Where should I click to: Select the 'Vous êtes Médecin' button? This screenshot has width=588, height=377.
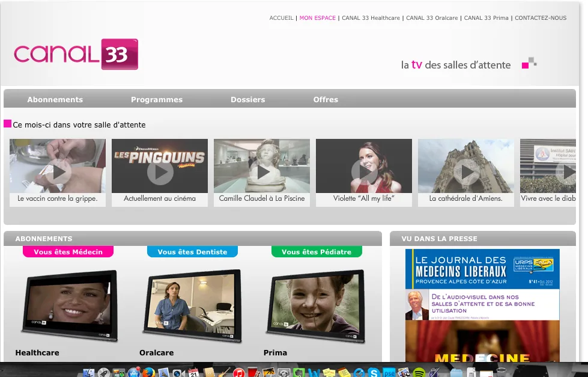click(68, 251)
